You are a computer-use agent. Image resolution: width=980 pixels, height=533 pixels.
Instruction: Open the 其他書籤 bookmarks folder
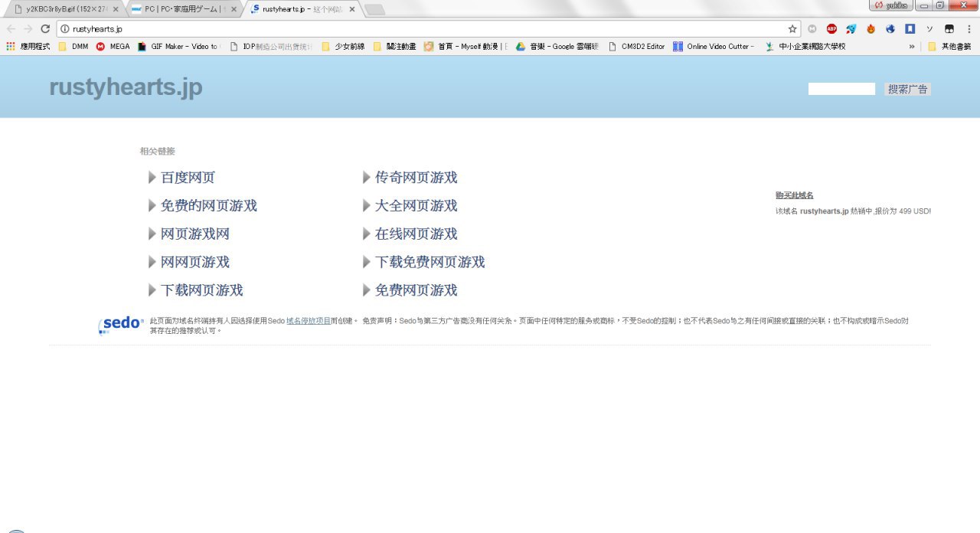click(x=949, y=47)
